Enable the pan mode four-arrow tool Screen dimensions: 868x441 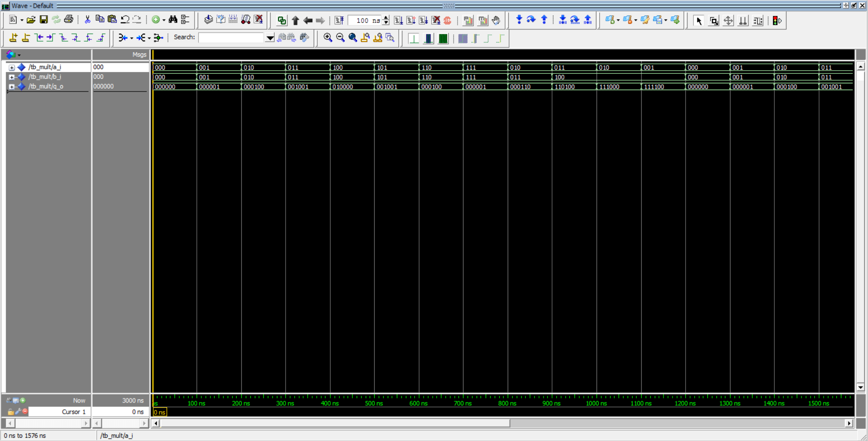(728, 21)
